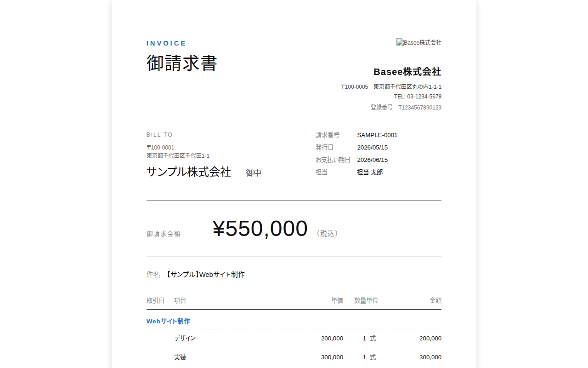Click the (税込) note
This screenshot has width=588, height=368.
(328, 234)
